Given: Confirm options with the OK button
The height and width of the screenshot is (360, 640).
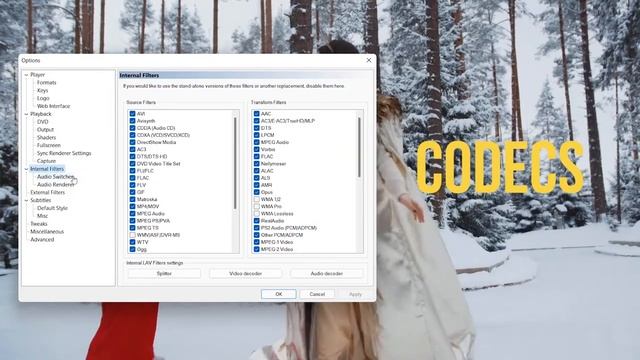Looking at the screenshot, I should (279, 294).
